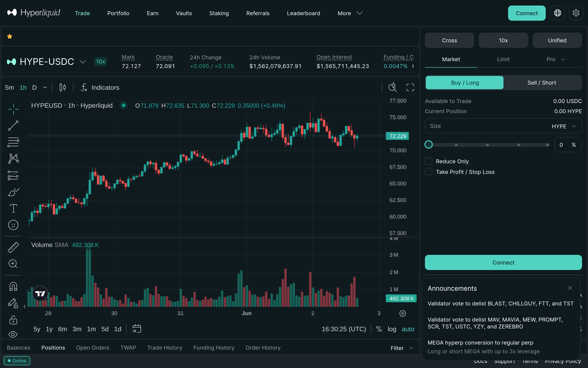Open BLAST, CHILLGUY delist vote announcement
The height and width of the screenshot is (368, 588).
[500, 304]
